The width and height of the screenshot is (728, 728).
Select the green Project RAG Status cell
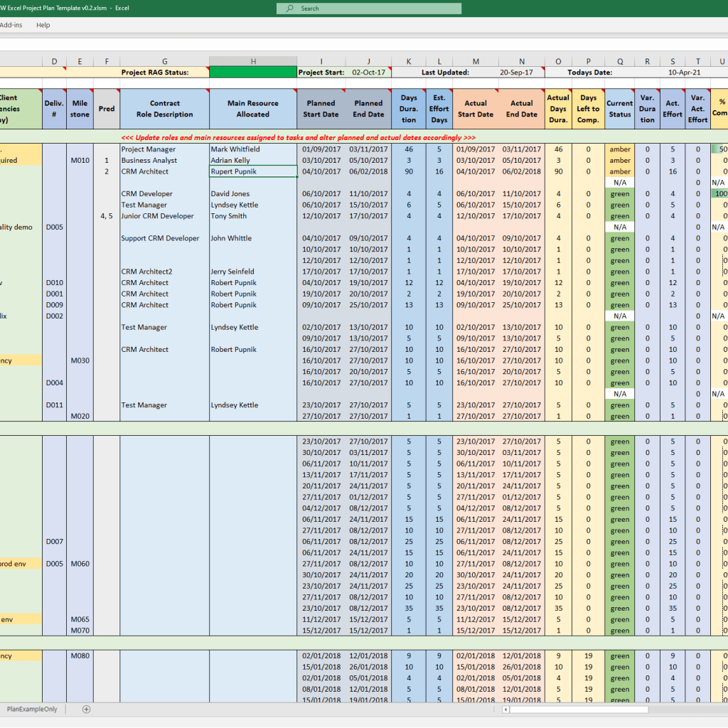point(253,73)
